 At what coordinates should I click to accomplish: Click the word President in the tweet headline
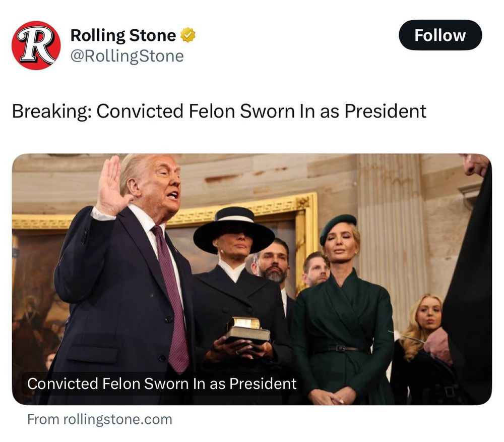point(385,112)
